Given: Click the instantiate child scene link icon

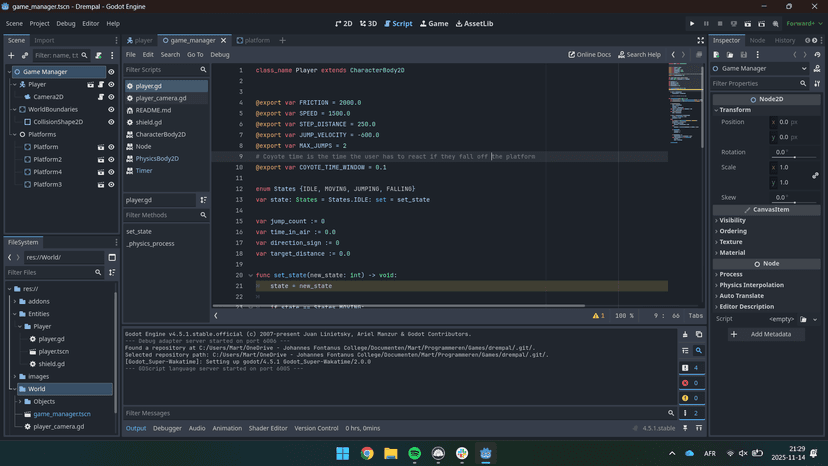Looking at the screenshot, I should tap(24, 55).
